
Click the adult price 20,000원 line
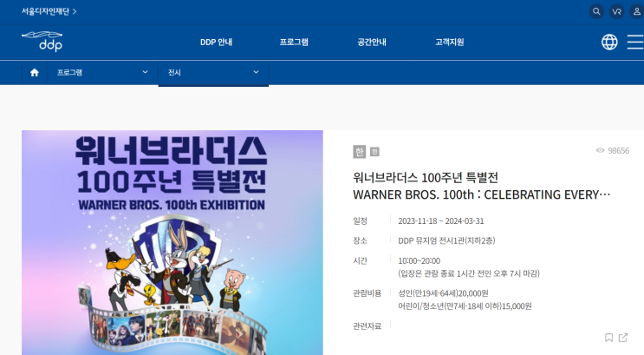click(443, 293)
